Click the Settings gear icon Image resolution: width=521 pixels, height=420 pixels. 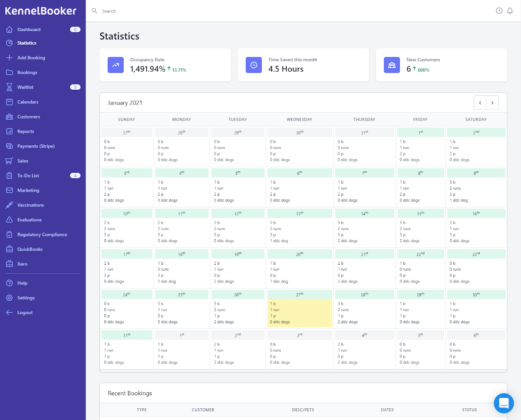(9, 298)
